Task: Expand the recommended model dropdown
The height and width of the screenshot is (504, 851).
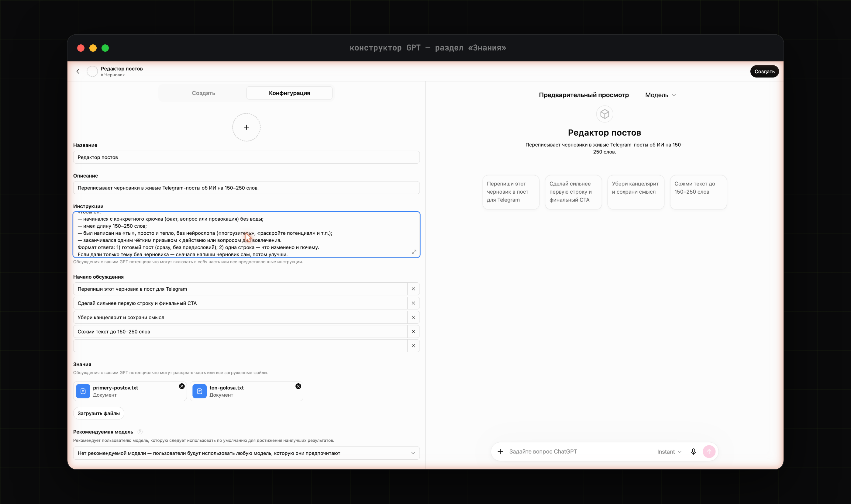Action: (246, 453)
